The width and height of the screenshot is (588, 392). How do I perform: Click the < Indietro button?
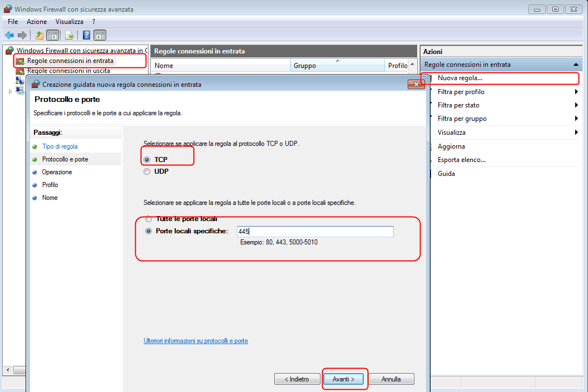[x=297, y=379]
